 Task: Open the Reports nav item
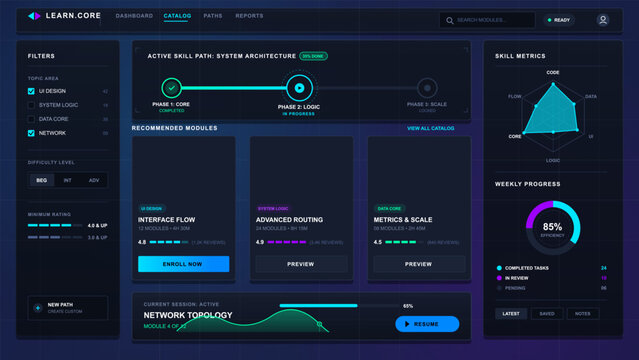coord(249,16)
